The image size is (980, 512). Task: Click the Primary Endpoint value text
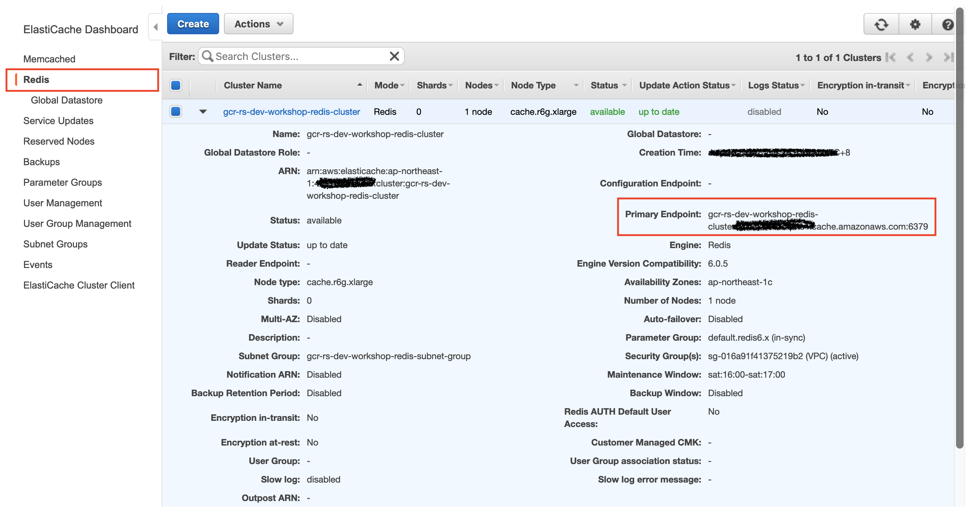(818, 220)
